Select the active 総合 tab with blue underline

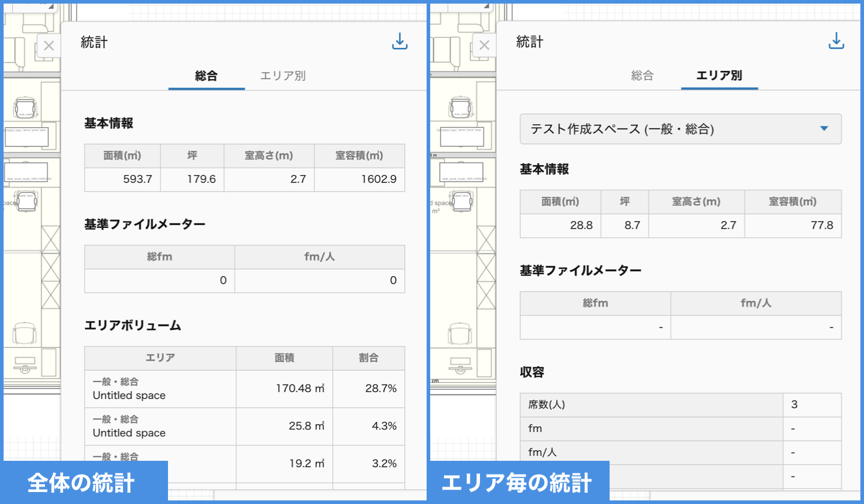click(206, 76)
